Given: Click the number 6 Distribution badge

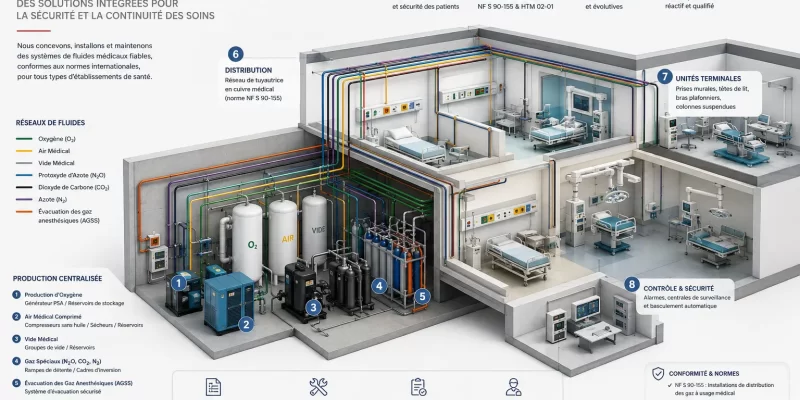Looking at the screenshot, I should pos(235,54).
